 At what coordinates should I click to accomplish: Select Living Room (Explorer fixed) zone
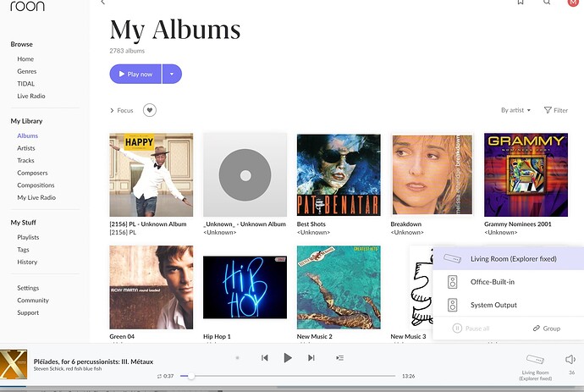tap(509, 259)
